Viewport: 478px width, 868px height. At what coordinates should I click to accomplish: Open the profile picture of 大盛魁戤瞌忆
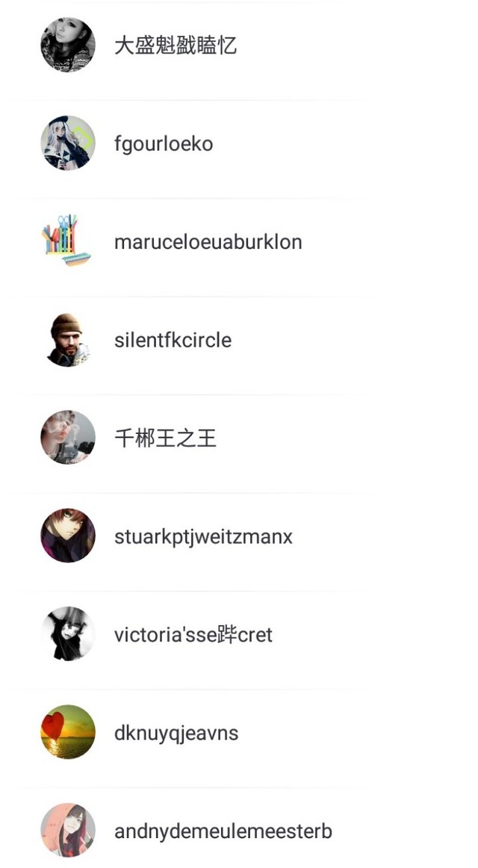click(x=68, y=45)
